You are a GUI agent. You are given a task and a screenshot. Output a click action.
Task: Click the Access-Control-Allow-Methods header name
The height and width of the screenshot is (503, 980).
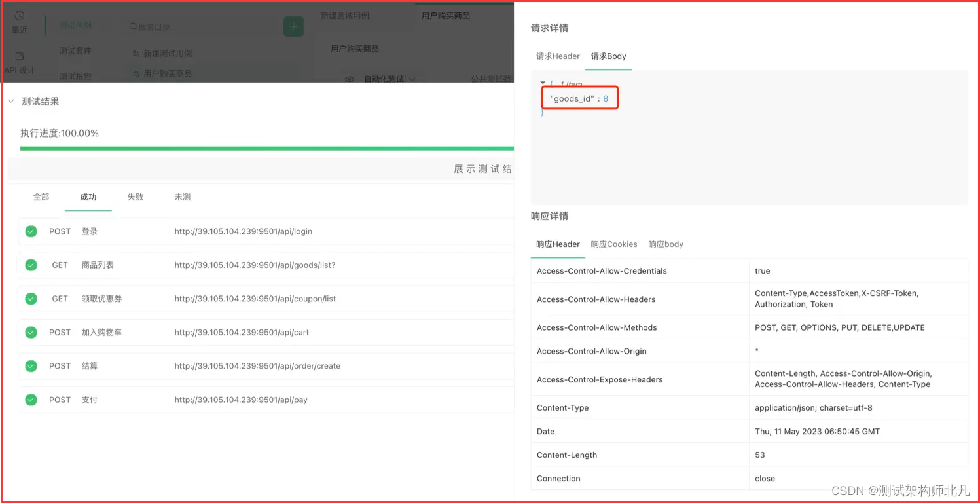596,327
